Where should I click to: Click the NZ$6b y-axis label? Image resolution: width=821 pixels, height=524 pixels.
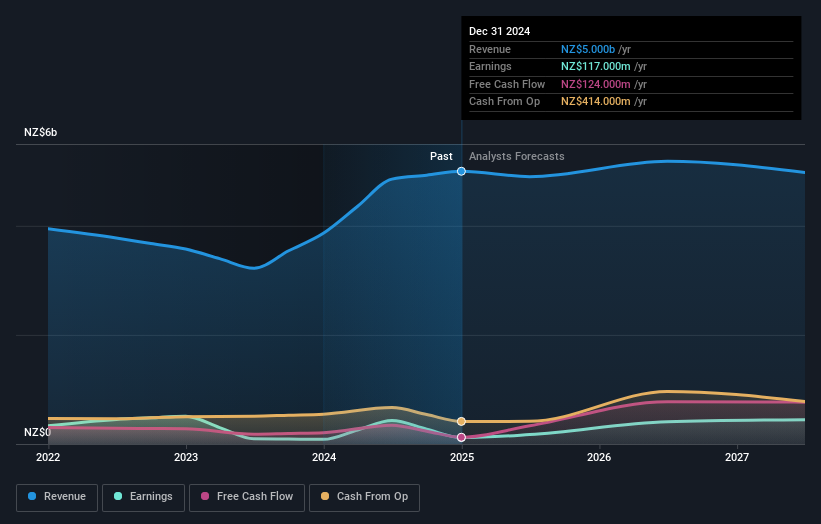click(40, 132)
